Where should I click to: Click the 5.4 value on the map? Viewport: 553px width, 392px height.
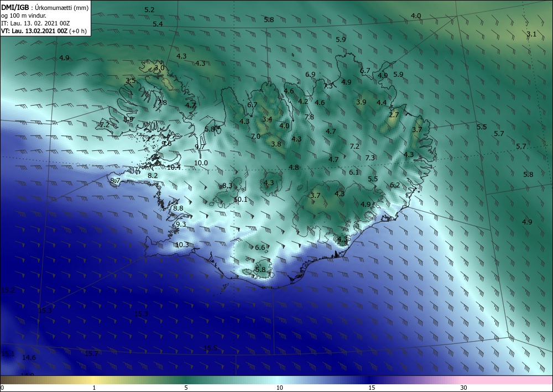pyautogui.click(x=158, y=24)
